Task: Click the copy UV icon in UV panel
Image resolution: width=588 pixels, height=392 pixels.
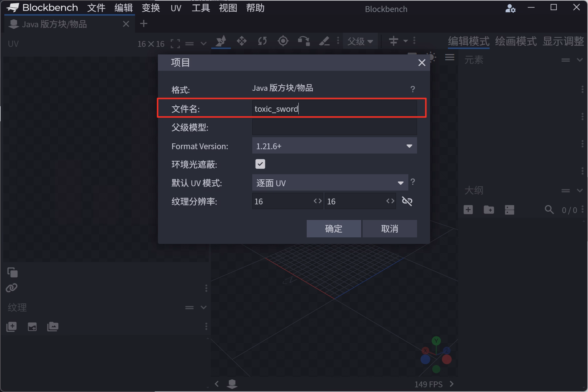Action: coord(12,272)
